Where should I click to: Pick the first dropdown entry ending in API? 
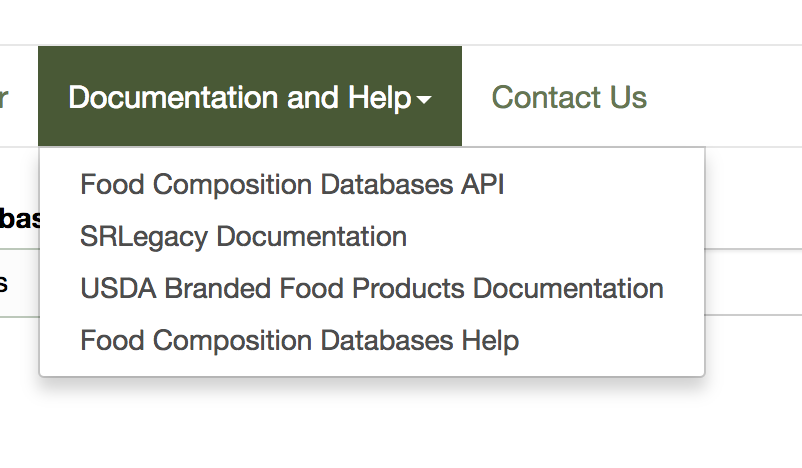click(x=292, y=184)
